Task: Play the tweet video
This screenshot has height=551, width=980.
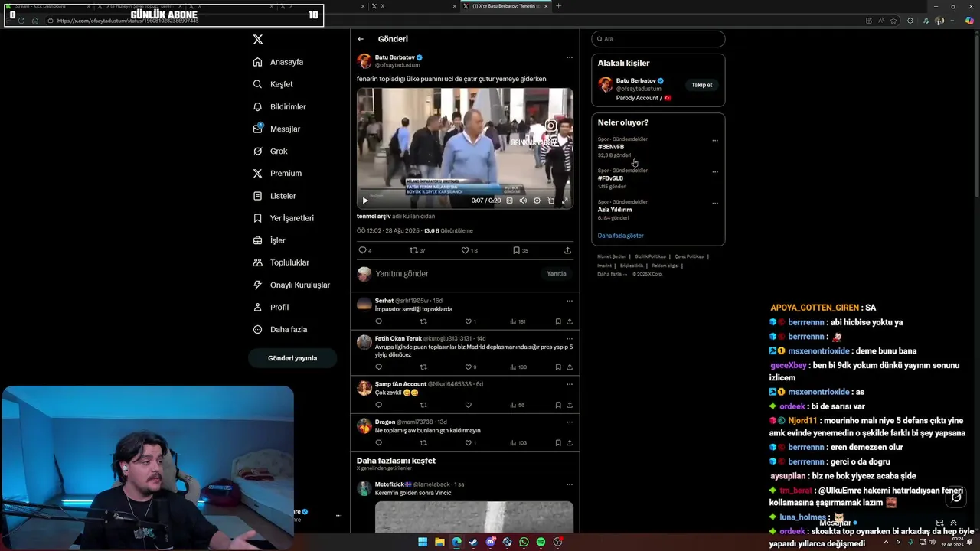Action: point(365,201)
